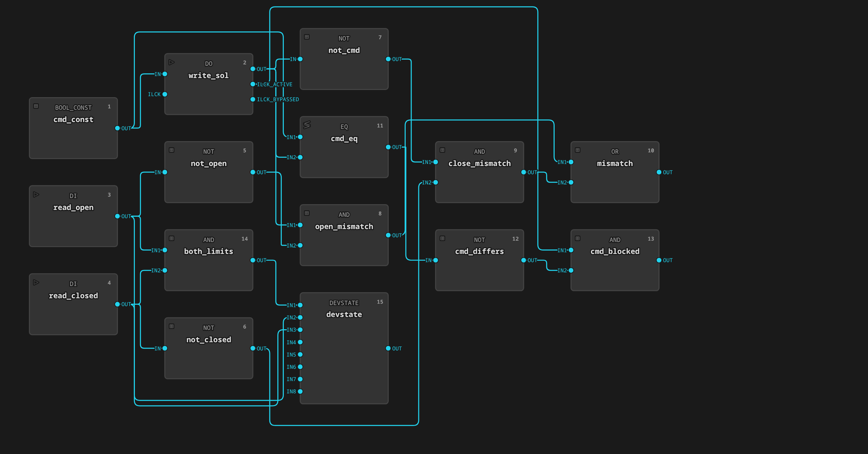Viewport: 868px width, 454px height.
Task: Click the grid icon on cmd_differs block
Action: (443, 238)
